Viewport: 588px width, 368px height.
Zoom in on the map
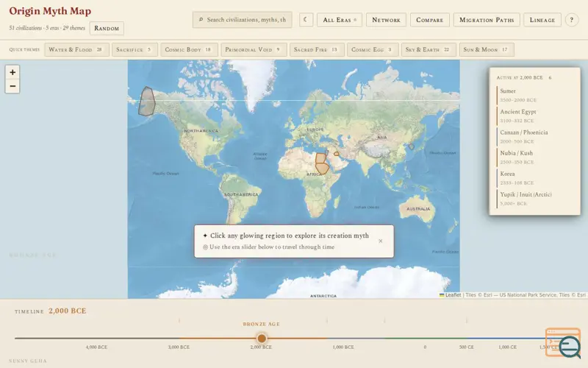point(12,72)
